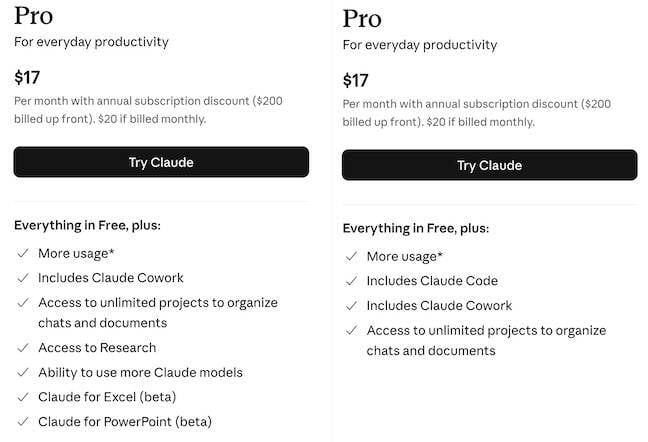The height and width of the screenshot is (442, 648).
Task: Click the Access to Research feature text
Action: pyautogui.click(x=97, y=348)
